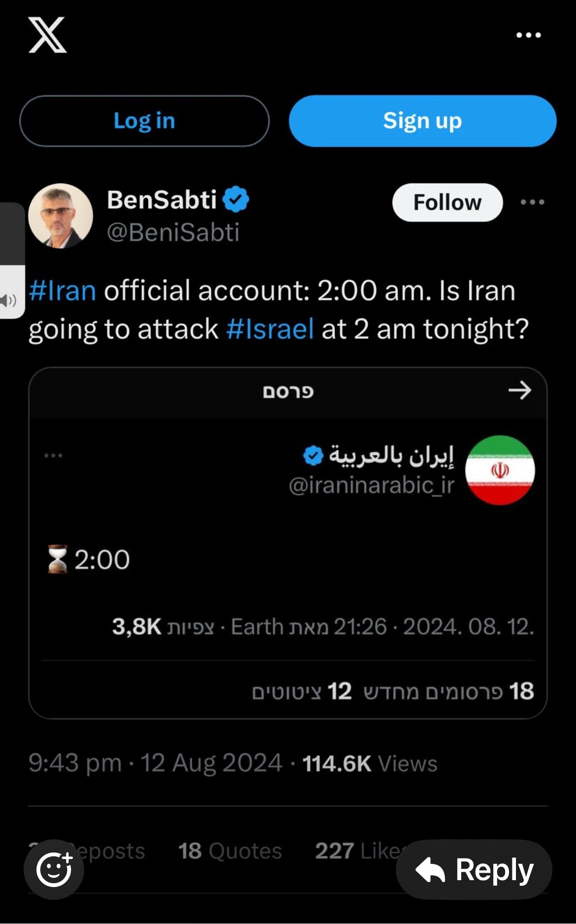
Task: Open the embedded post's three-dot options
Action: click(x=53, y=456)
